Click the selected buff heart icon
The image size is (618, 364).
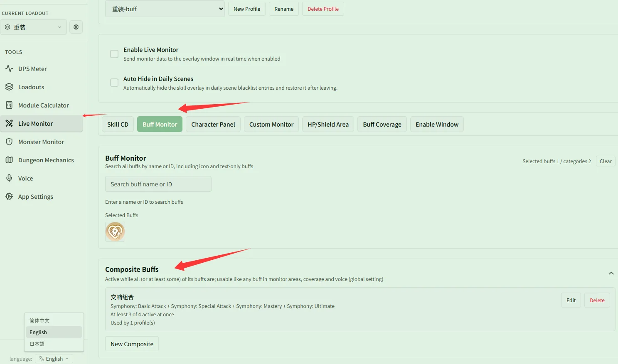pos(115,232)
